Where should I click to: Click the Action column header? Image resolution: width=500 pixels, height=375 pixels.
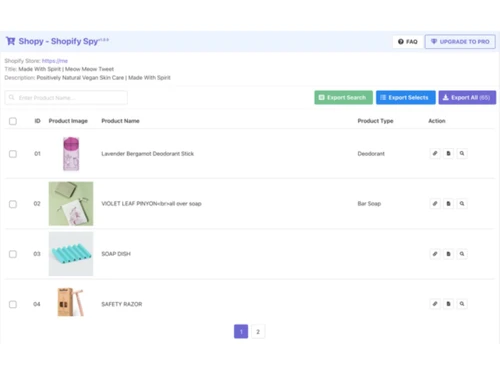tap(437, 121)
